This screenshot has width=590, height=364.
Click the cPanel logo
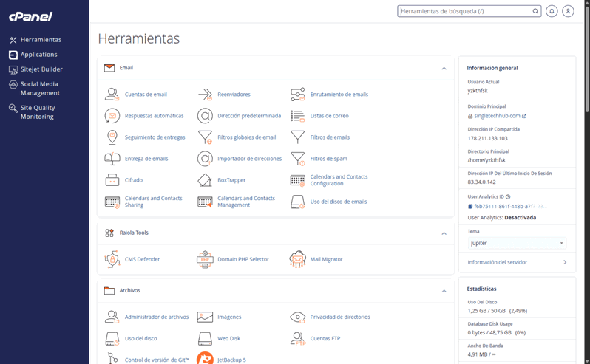[30, 16]
